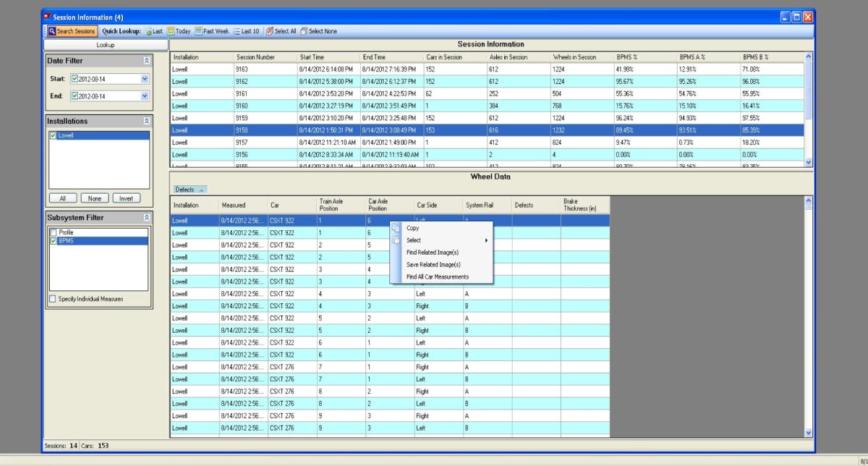
Task: Click Brake Thickness (in) column header
Action: tap(585, 205)
